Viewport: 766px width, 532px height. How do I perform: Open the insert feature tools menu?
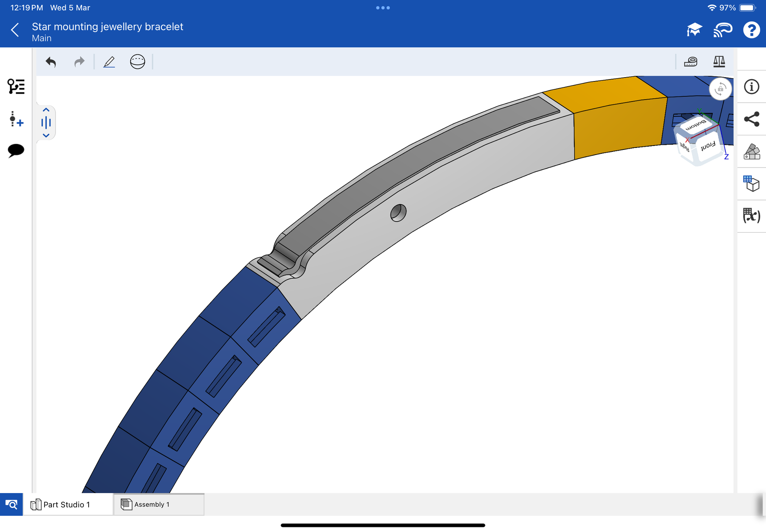[x=16, y=119]
